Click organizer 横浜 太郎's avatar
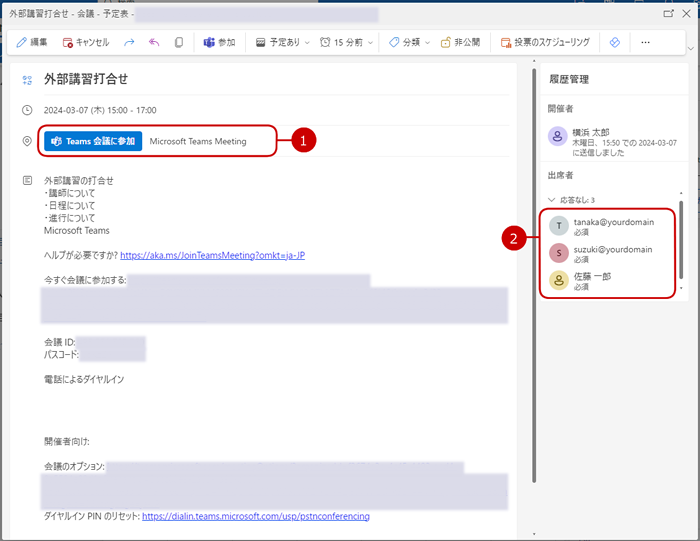Screen dimensions: 700x541 [x=558, y=136]
